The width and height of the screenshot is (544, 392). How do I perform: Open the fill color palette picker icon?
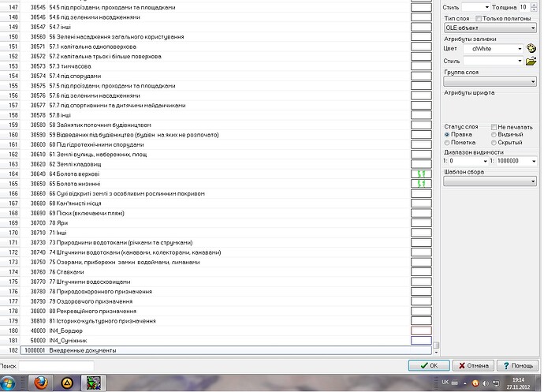(x=531, y=48)
